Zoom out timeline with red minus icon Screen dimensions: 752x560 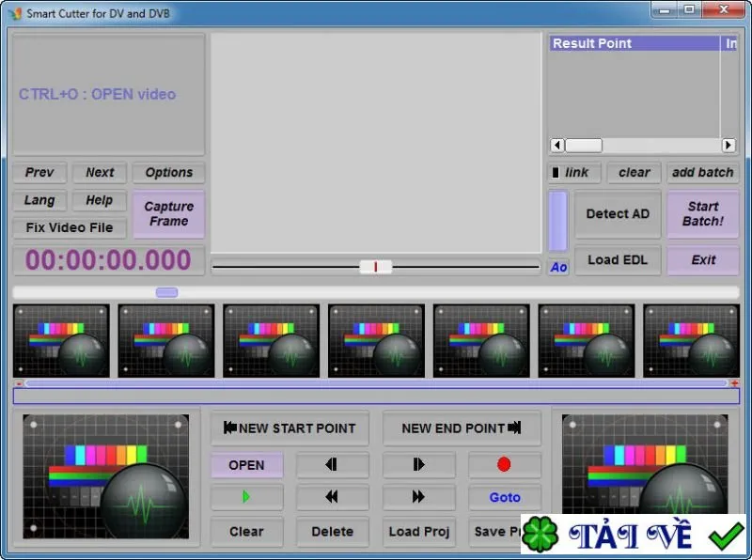coord(19,383)
